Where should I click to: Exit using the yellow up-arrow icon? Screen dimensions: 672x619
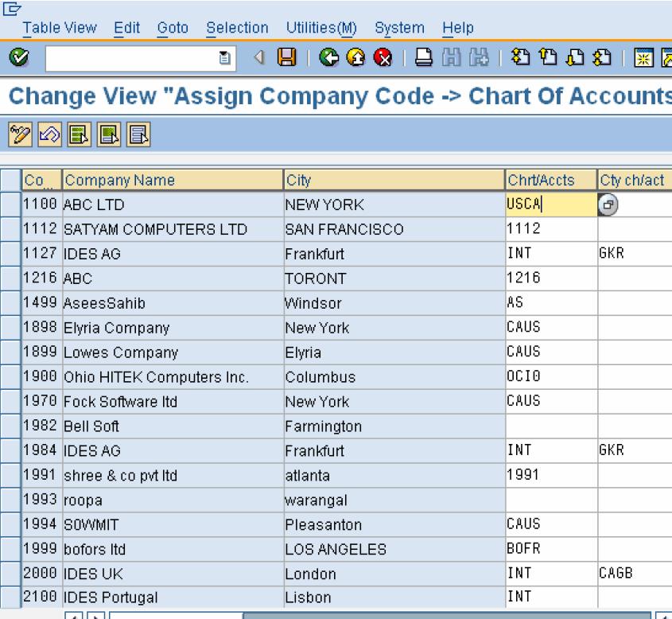355,57
